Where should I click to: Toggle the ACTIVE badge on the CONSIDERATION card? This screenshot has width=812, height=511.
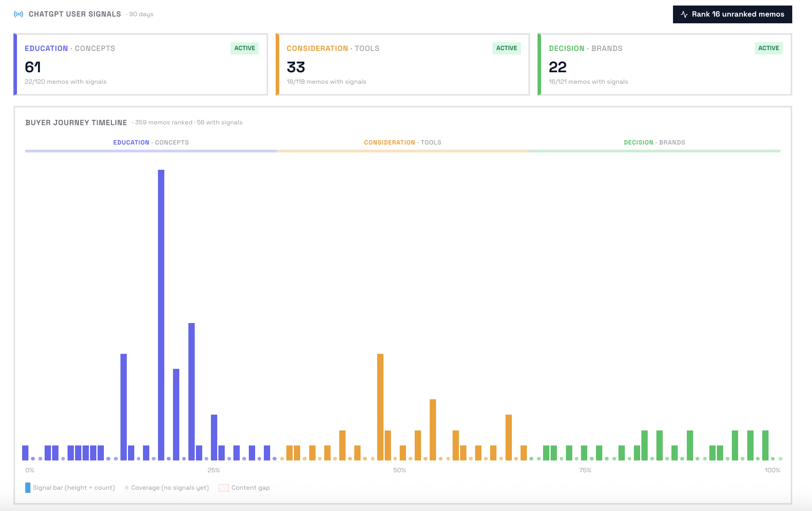point(506,48)
